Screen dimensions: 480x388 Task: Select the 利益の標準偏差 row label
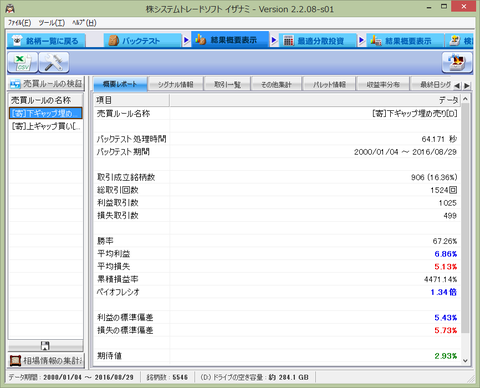(125, 317)
